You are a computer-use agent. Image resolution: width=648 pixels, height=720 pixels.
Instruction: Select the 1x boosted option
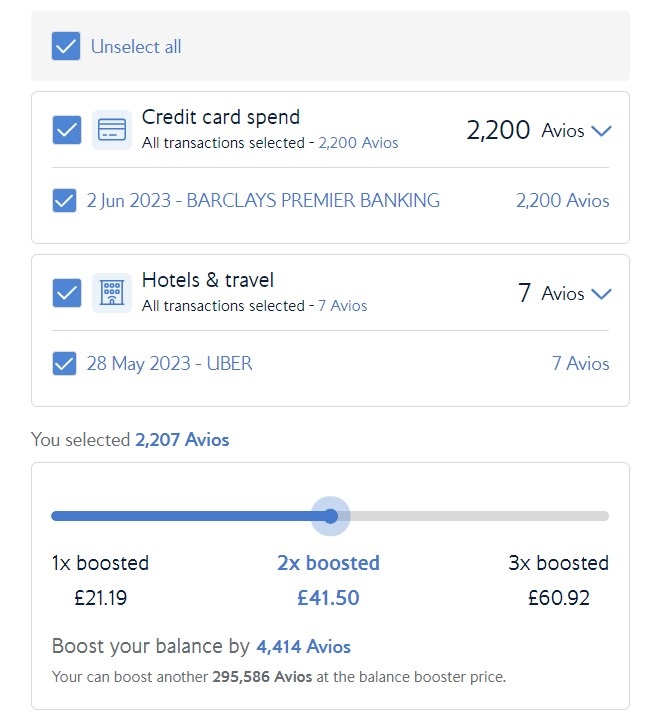click(100, 563)
